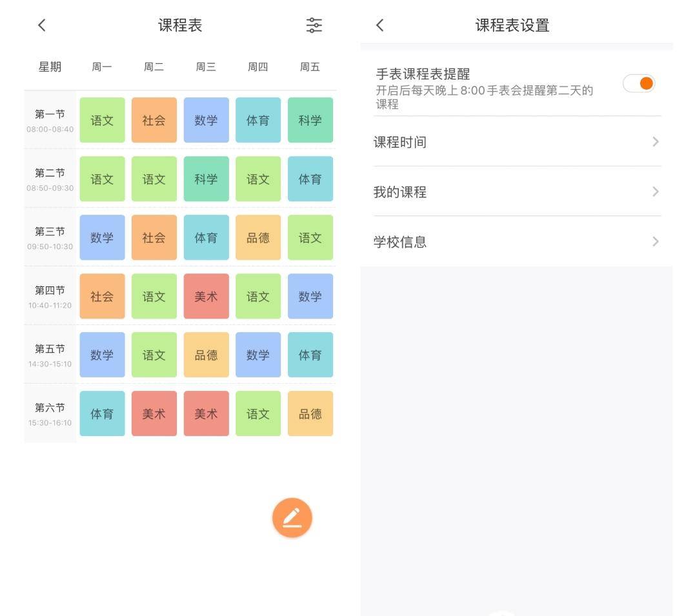Tap Wednesday fourth period 美术 block
697x616 pixels.
click(206, 296)
